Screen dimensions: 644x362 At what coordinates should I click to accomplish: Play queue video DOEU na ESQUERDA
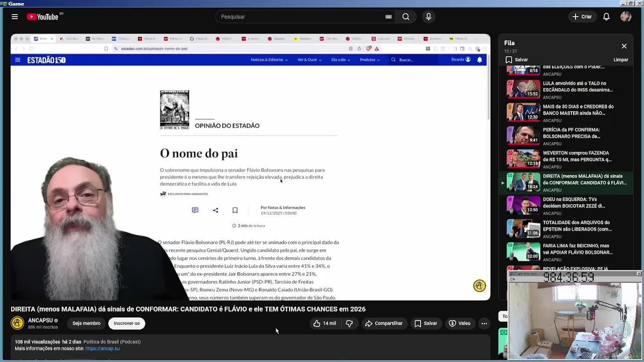[567, 206]
